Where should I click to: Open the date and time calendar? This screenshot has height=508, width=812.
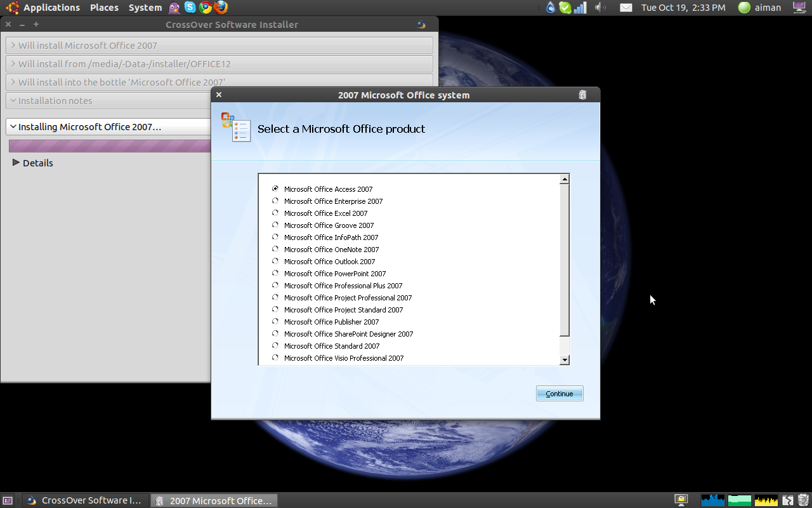click(683, 8)
